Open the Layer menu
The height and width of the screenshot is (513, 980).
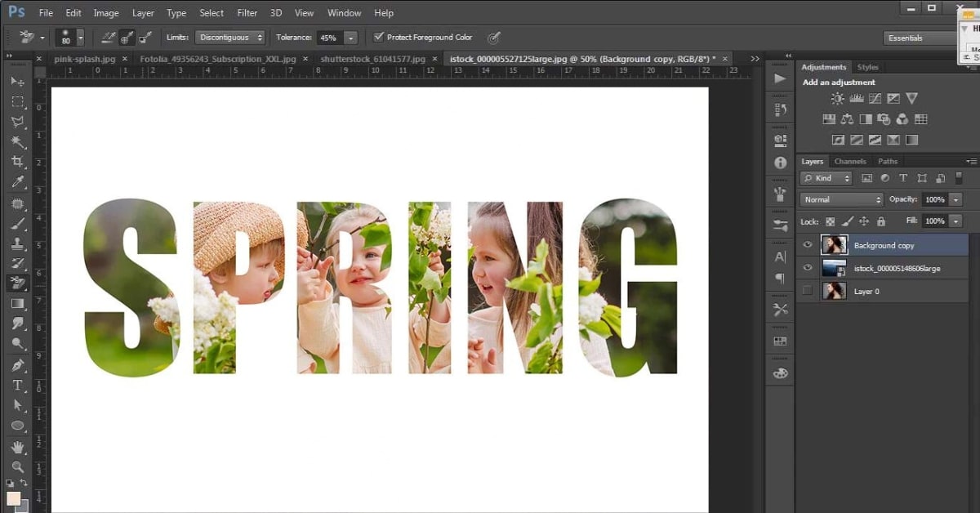144,13
